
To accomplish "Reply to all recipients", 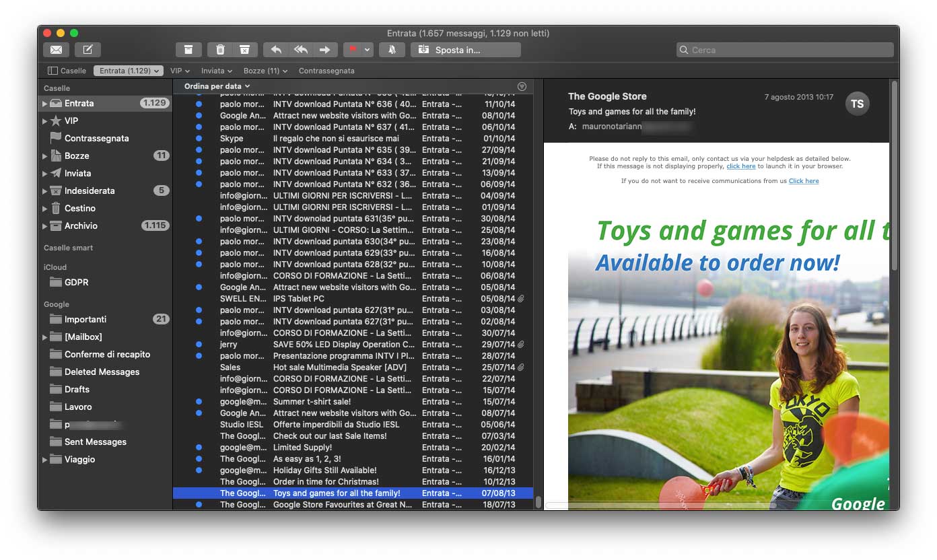I will (300, 50).
